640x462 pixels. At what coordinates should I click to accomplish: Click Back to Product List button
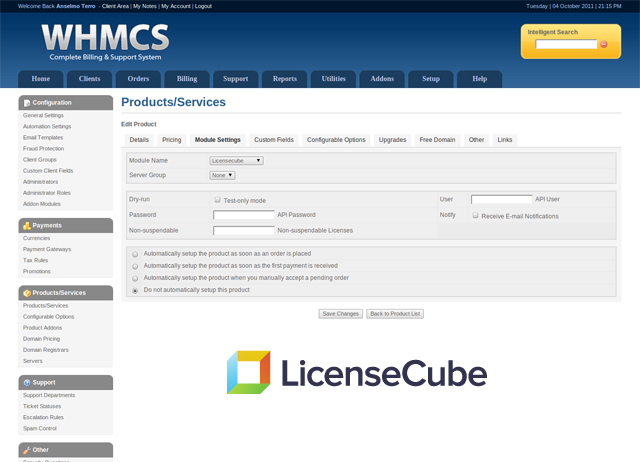395,314
